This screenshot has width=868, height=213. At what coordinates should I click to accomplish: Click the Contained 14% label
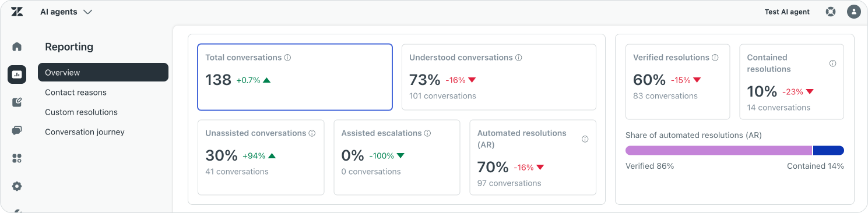pos(816,166)
